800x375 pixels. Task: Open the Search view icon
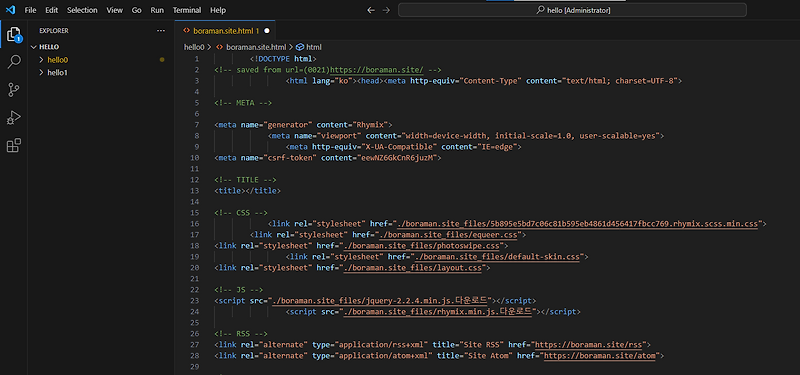pyautogui.click(x=14, y=62)
